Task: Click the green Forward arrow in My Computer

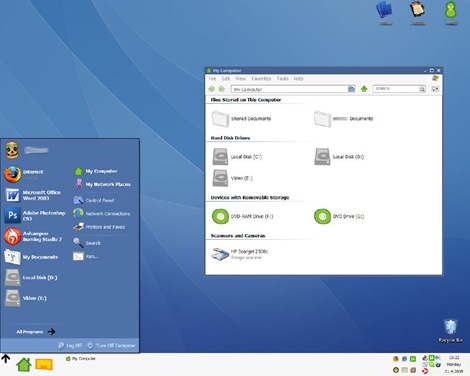Action: pos(221,89)
